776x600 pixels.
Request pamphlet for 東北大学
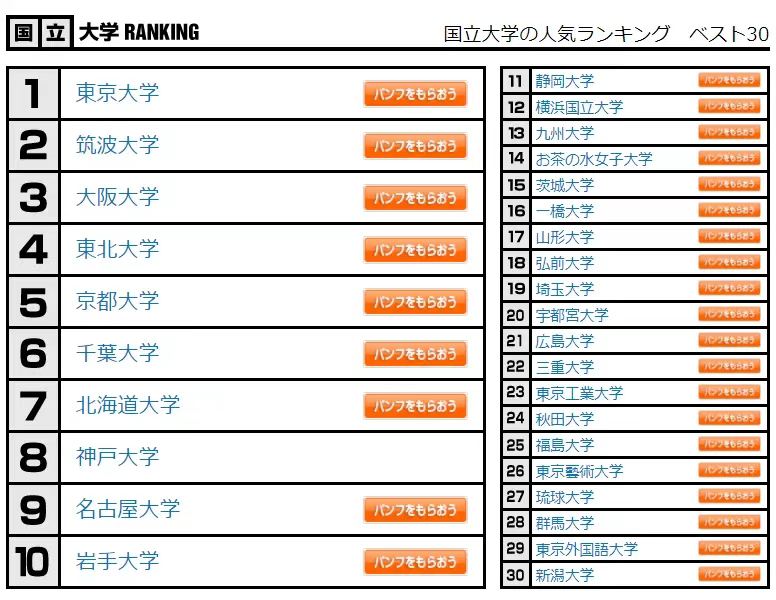point(415,250)
